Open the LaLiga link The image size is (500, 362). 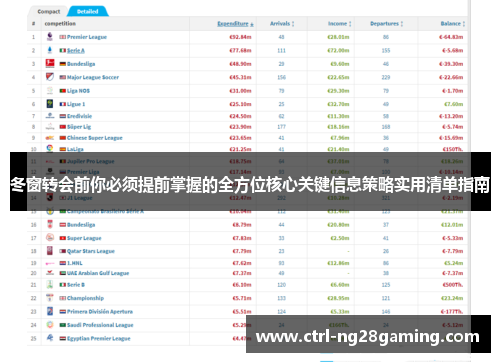pyautogui.click(x=75, y=149)
